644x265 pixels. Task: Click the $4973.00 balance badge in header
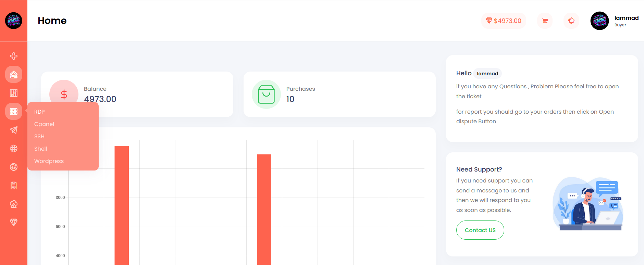click(504, 21)
